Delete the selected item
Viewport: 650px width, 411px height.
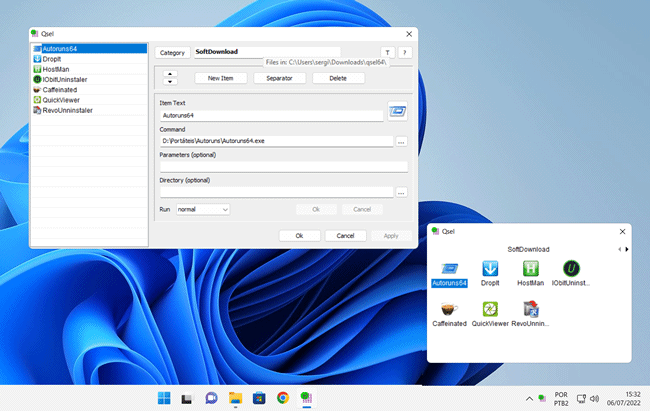click(x=338, y=78)
